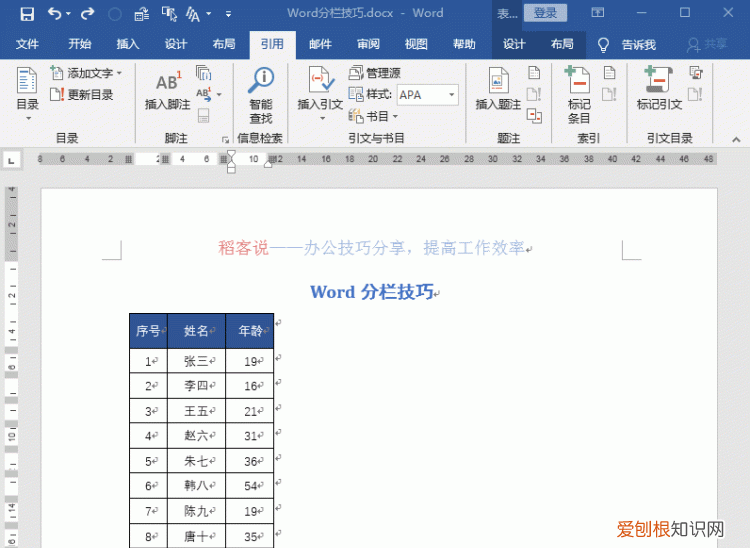
Task: Click the Insert Index icon
Action: [609, 73]
